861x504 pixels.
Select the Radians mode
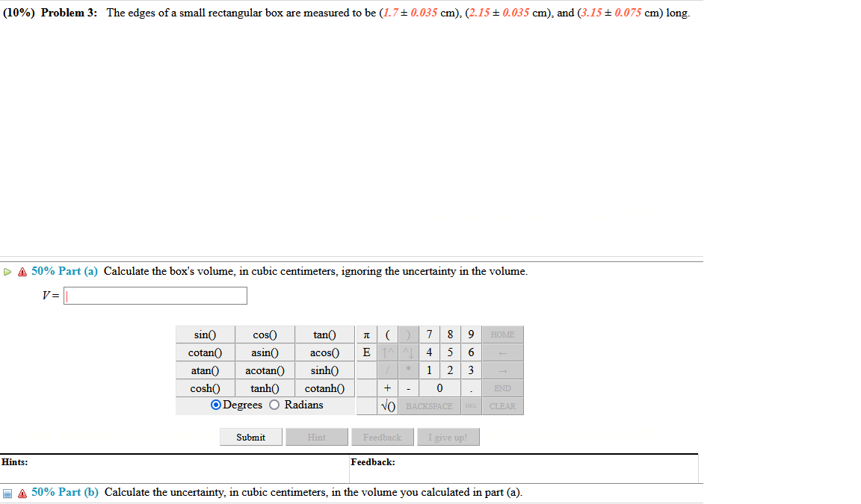(274, 404)
